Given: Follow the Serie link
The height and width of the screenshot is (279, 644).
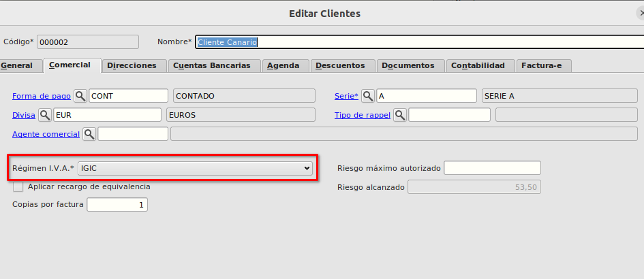Looking at the screenshot, I should point(346,96).
